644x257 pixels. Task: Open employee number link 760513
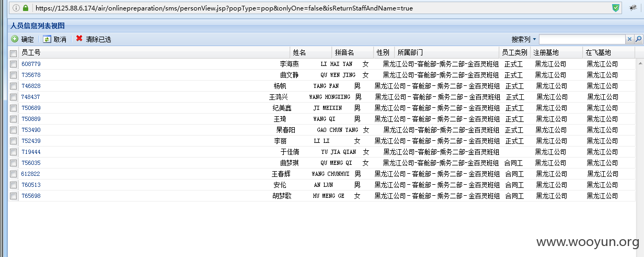[31, 185]
